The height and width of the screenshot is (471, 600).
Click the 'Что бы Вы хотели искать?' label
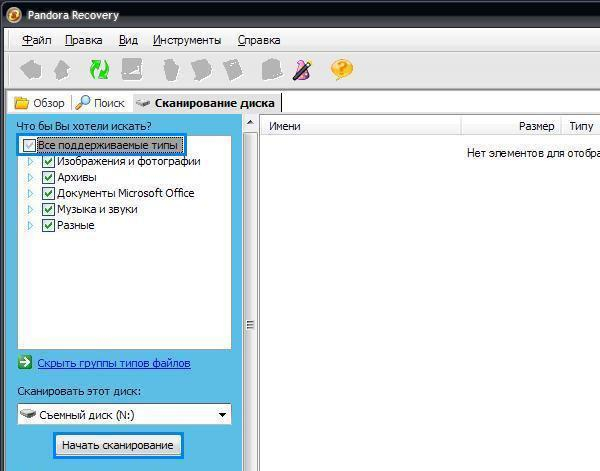84,126
